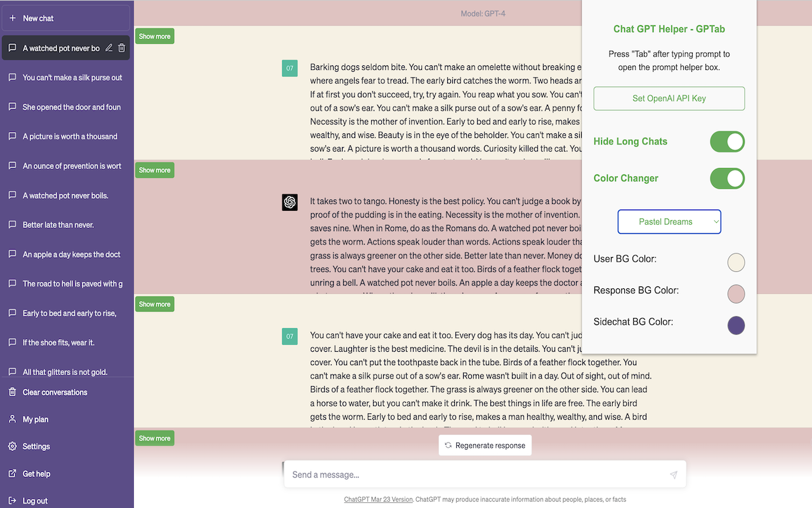Click the plus icon for New chat
The image size is (812, 508).
tap(13, 18)
